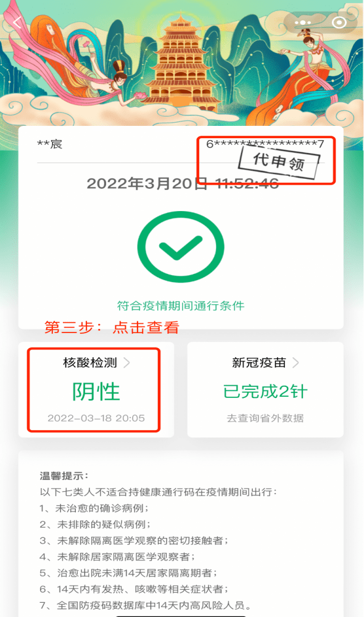This screenshot has height=617, width=364.
Task: Open the 新冠疫苗 card title
Action: click(259, 362)
